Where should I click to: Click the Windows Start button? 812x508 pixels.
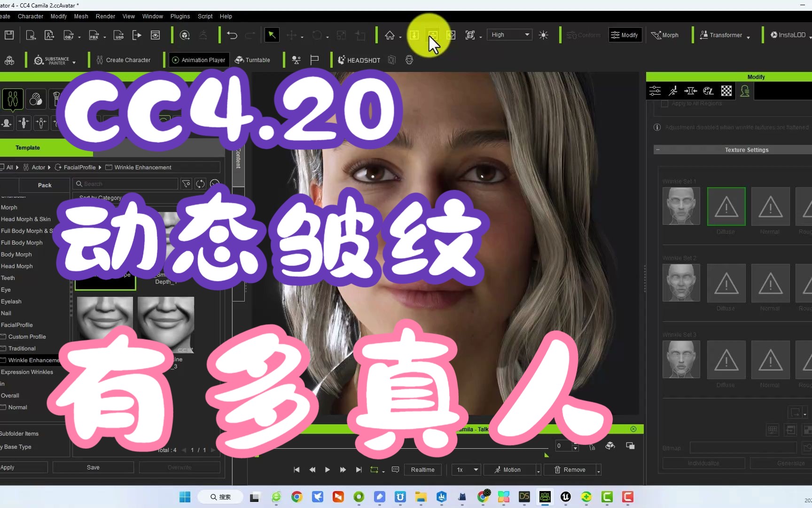185,497
